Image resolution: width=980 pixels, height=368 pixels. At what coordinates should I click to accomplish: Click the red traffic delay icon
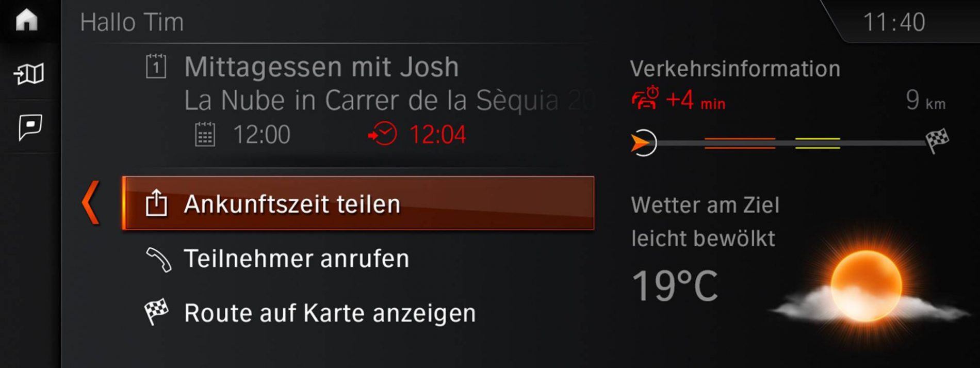645,98
